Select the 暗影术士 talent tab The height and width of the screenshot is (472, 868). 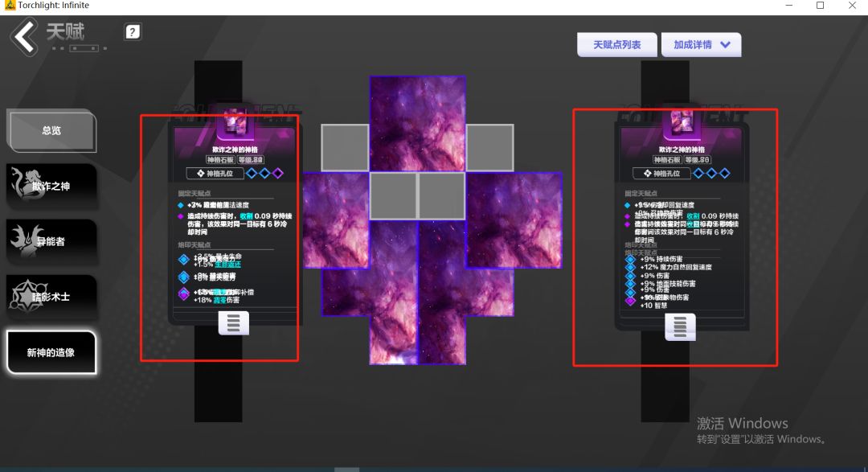[51, 297]
